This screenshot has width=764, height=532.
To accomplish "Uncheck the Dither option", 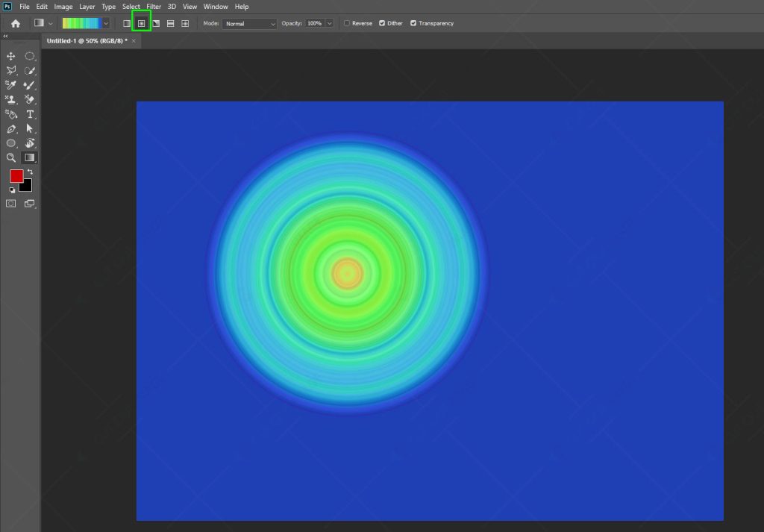I will 382,23.
